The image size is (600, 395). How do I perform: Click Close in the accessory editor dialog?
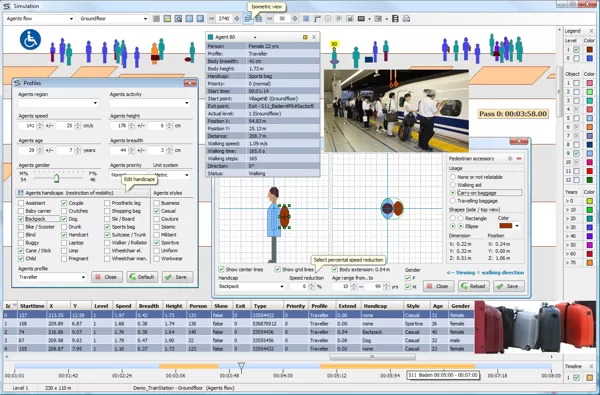tap(438, 286)
